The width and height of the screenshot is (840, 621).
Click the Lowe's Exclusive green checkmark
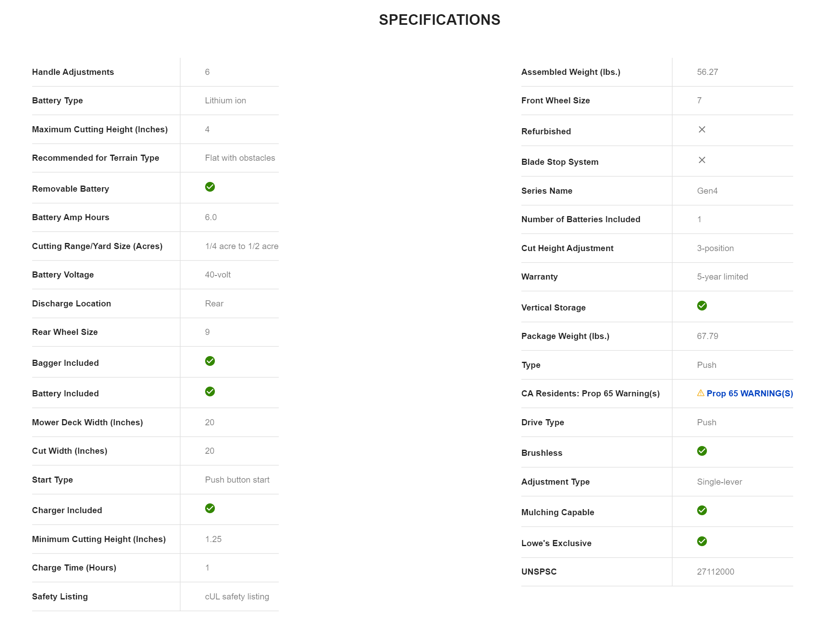tap(702, 541)
